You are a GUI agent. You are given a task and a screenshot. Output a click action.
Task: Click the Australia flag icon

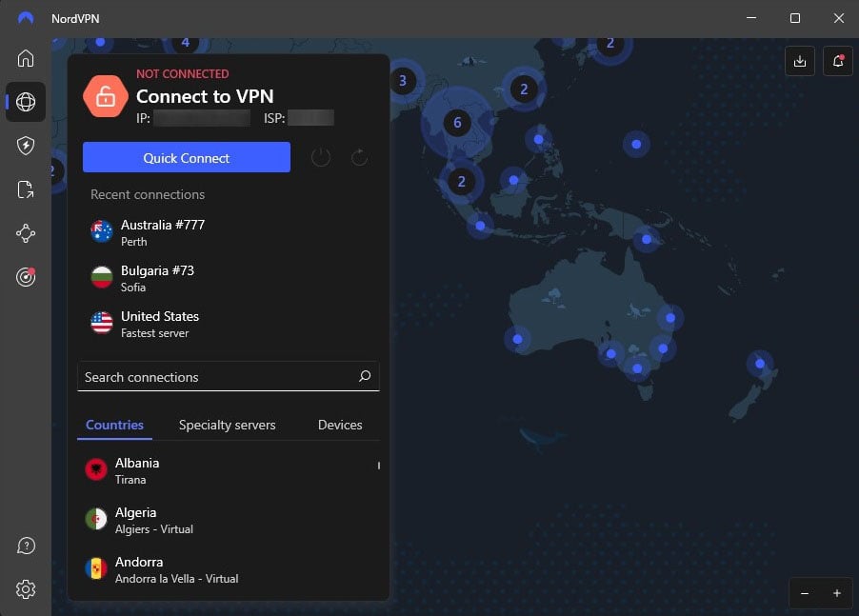tap(102, 231)
